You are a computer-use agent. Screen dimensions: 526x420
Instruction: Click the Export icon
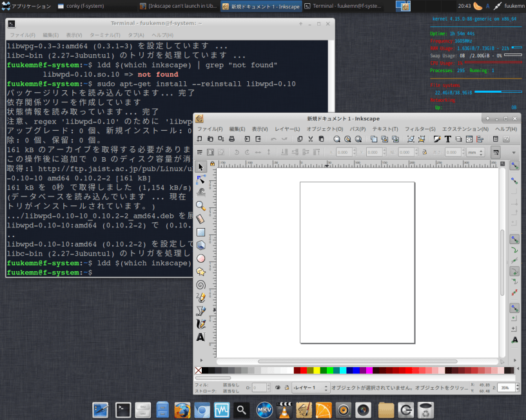pyautogui.click(x=258, y=138)
